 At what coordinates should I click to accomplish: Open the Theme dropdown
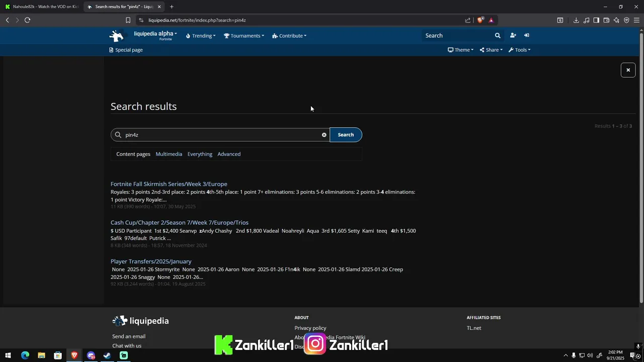click(x=460, y=50)
